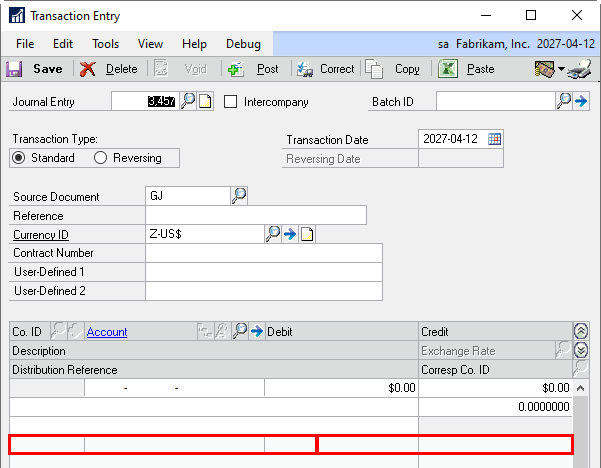Click the Currency ID note icon
Image resolution: width=601 pixels, height=468 pixels.
(307, 233)
